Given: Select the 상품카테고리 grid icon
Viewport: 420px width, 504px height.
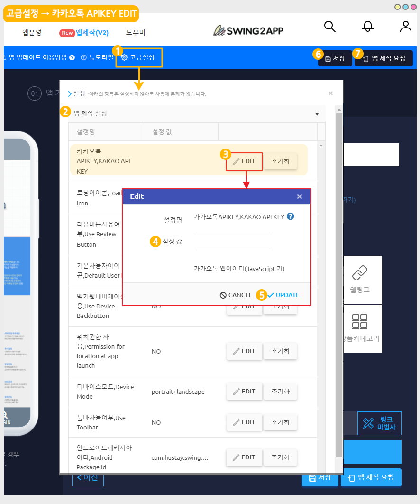Looking at the screenshot, I should coord(359,322).
